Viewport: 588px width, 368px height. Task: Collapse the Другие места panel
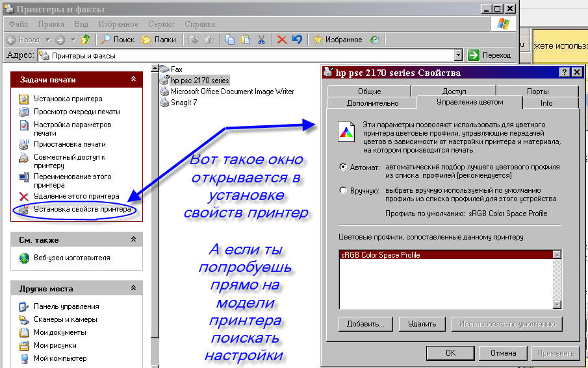[133, 288]
